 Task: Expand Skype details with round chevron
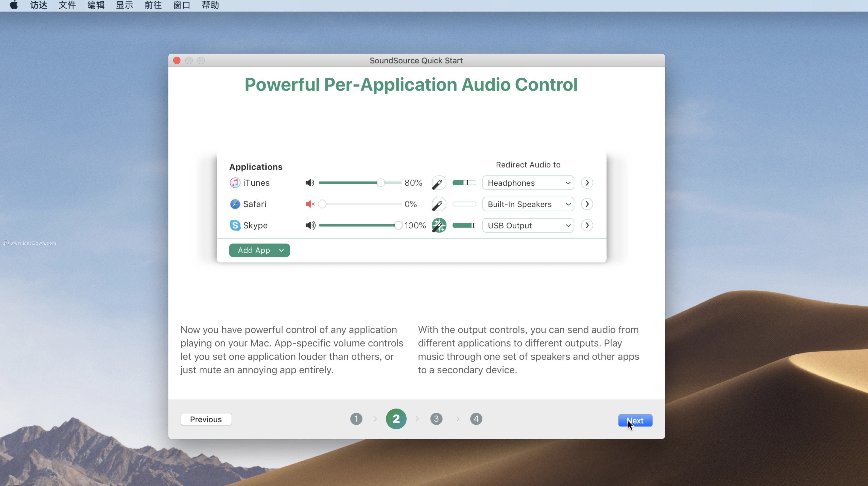click(x=587, y=225)
